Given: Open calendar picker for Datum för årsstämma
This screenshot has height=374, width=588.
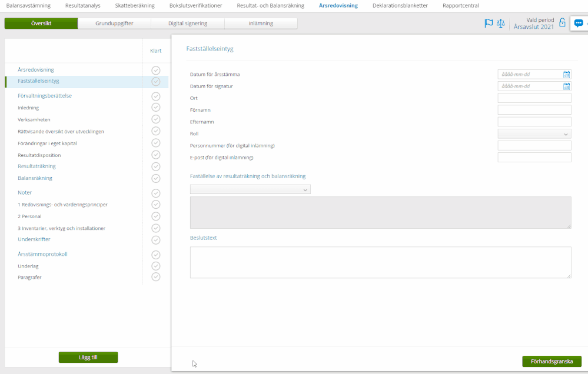Looking at the screenshot, I should click(566, 75).
